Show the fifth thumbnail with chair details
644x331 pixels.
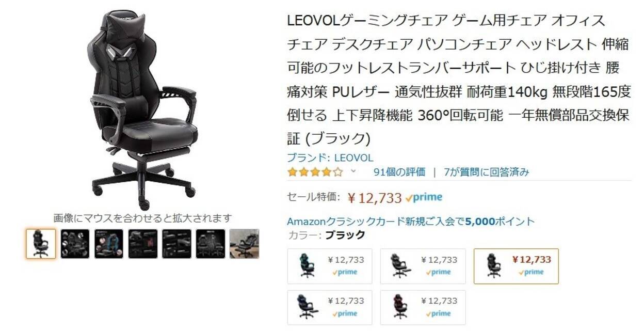(176, 244)
